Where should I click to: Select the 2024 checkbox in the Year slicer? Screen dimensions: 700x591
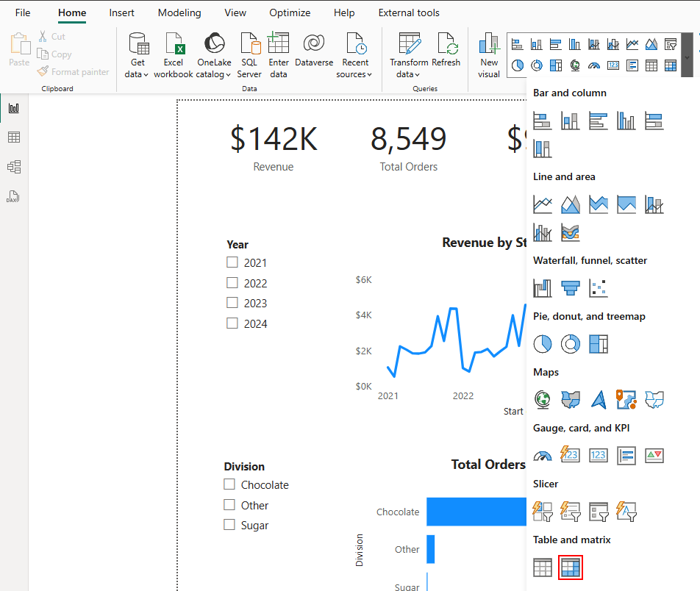coord(232,323)
